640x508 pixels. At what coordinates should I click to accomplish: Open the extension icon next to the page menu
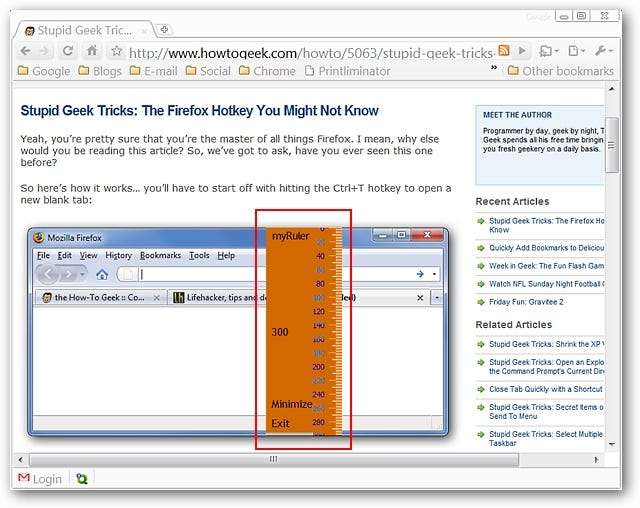(549, 51)
